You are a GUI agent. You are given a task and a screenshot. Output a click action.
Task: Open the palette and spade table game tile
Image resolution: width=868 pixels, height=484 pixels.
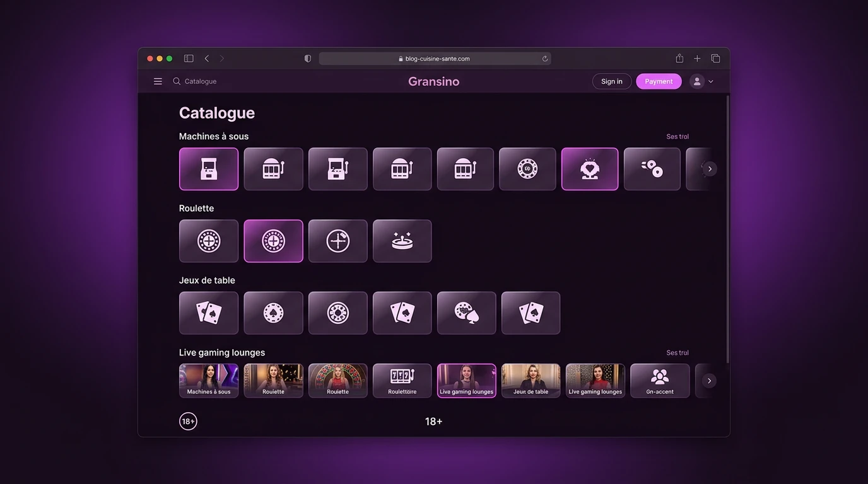tap(467, 313)
